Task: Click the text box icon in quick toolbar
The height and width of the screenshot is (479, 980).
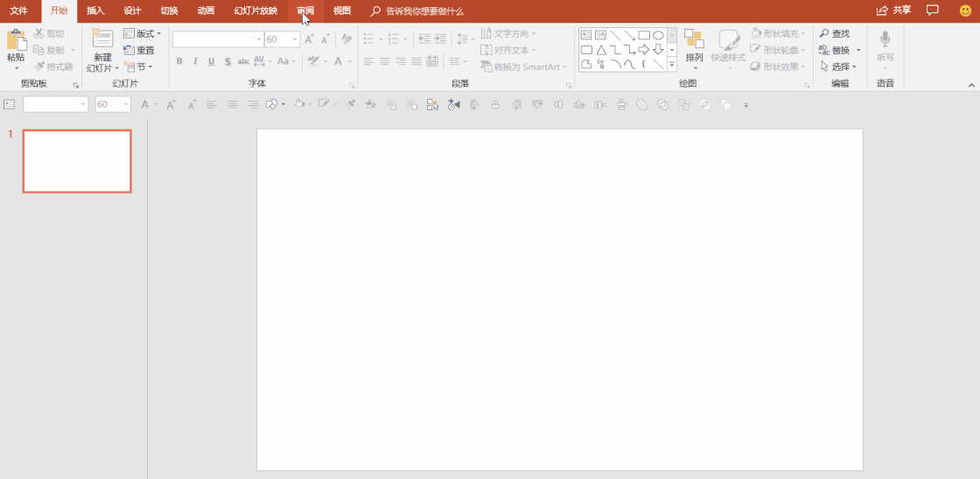Action: [x=10, y=104]
